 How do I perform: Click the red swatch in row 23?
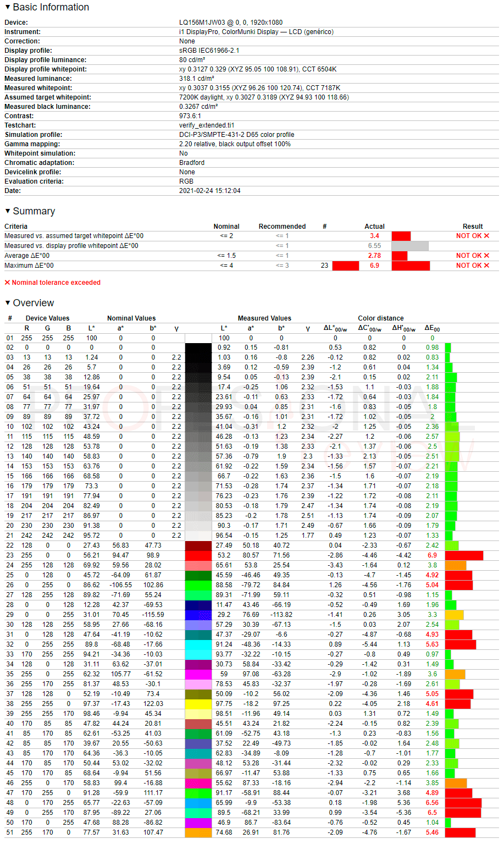pos(198,555)
